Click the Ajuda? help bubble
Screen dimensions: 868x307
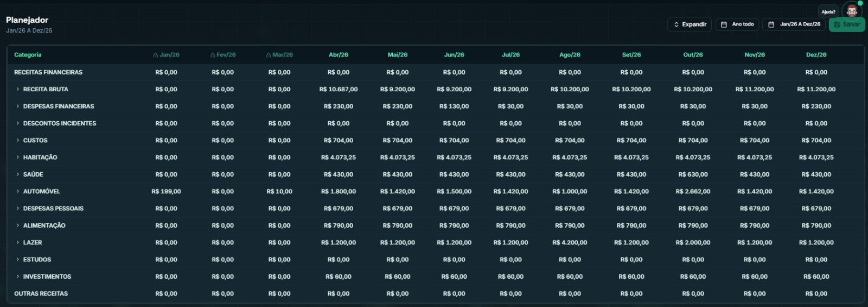point(828,11)
